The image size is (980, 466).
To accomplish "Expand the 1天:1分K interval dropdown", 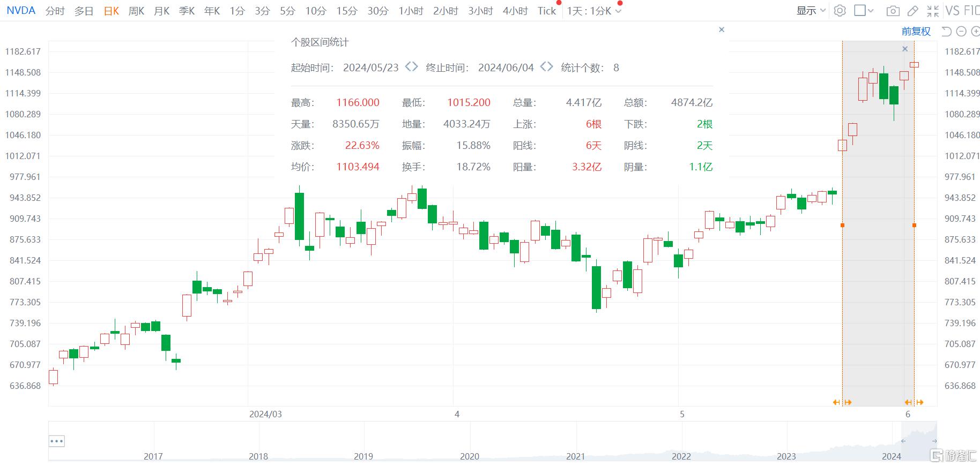I will pyautogui.click(x=594, y=11).
